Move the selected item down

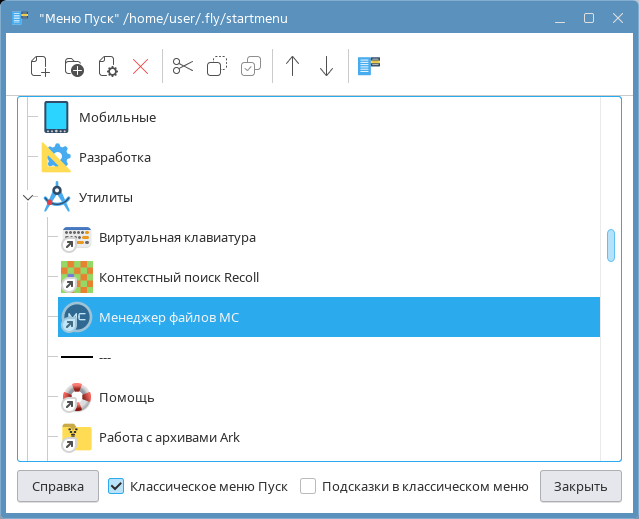(x=326, y=67)
